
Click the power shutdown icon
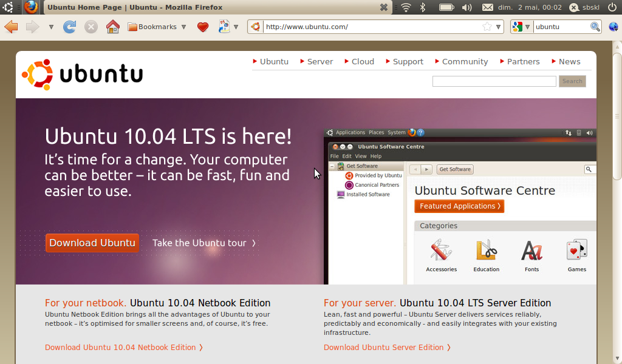612,7
